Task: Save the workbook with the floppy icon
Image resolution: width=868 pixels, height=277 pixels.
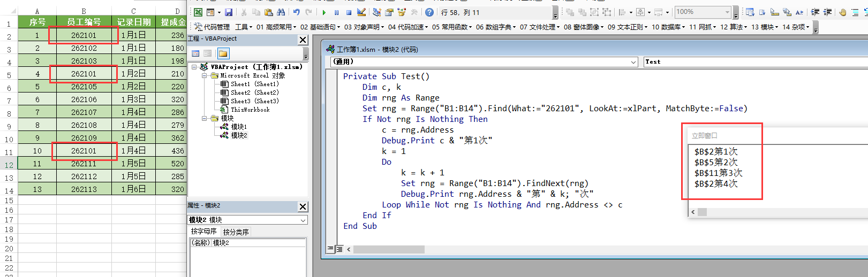Action: coord(229,12)
